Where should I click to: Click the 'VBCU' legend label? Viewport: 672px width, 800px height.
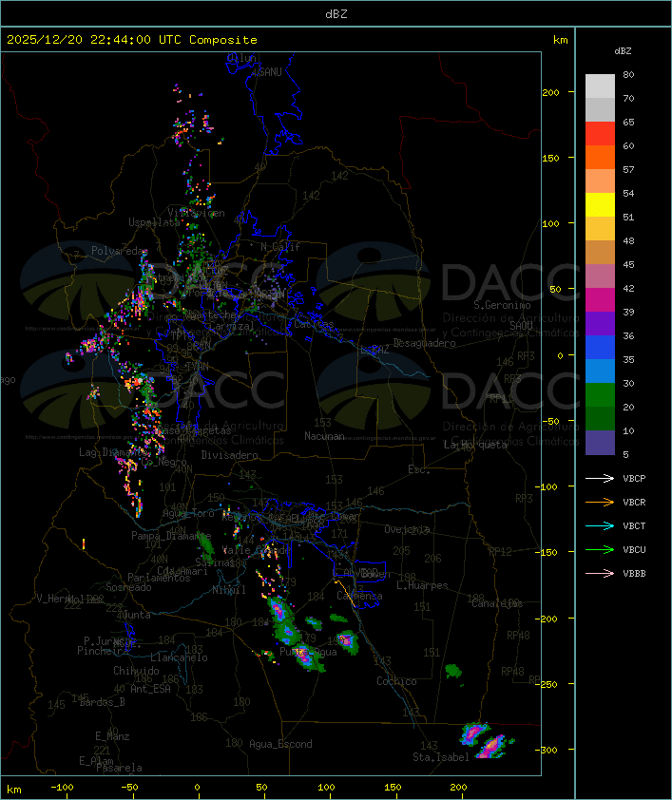pos(634,549)
